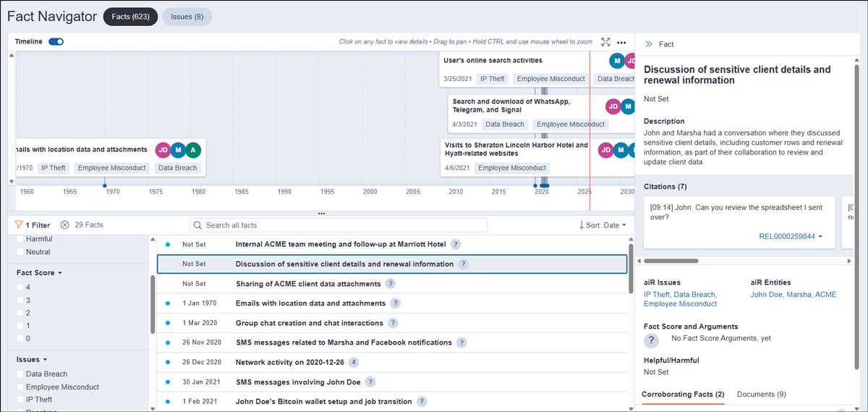Click the 1 Filter button
This screenshot has height=412, width=868.
(x=33, y=225)
